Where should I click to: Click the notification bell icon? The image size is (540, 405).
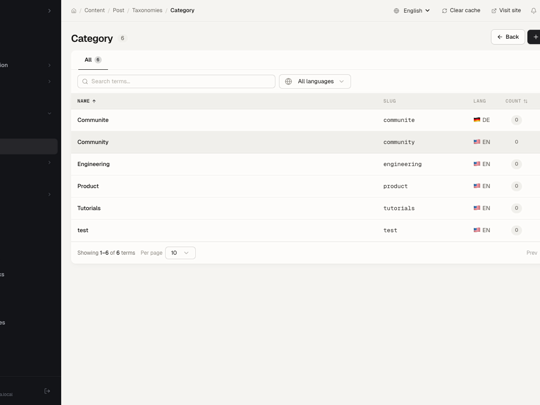coord(533,11)
